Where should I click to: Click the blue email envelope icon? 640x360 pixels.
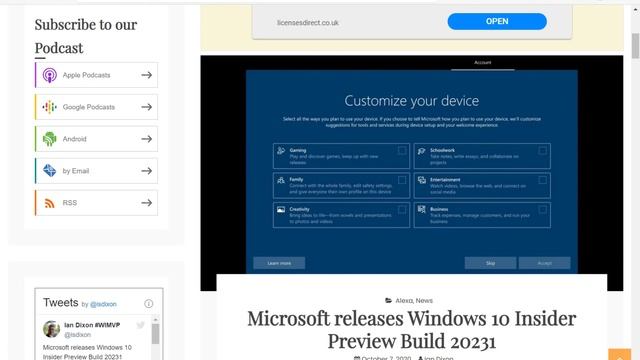[49, 170]
